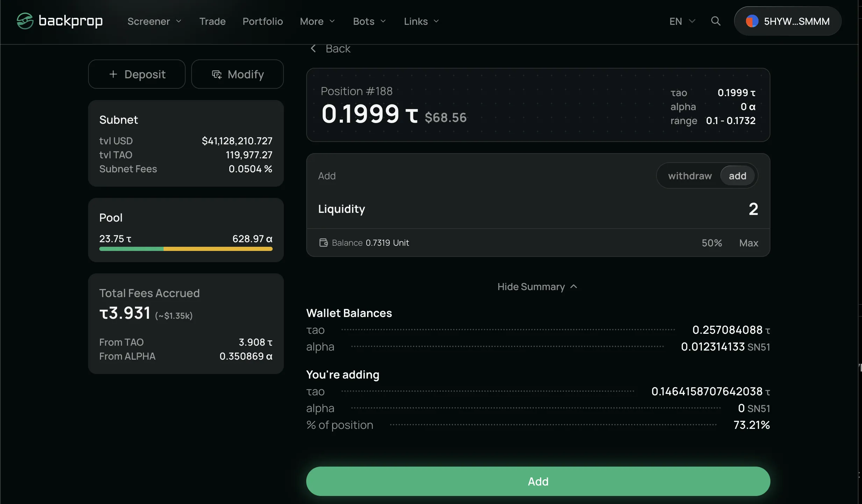Image resolution: width=862 pixels, height=504 pixels.
Task: Click the Liquidity amount input field
Action: tap(538, 209)
